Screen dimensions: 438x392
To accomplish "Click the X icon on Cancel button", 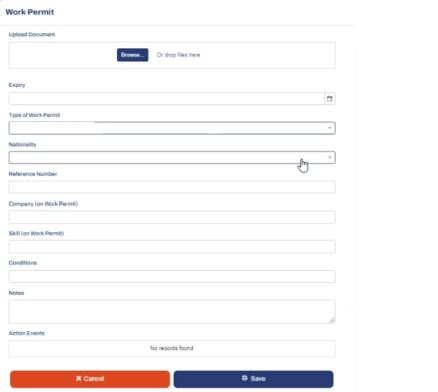I will (x=79, y=378).
